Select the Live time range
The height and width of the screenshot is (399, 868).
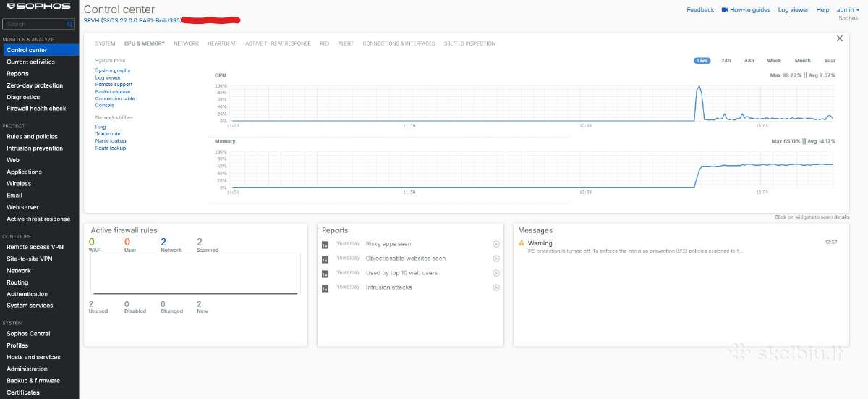pos(702,61)
